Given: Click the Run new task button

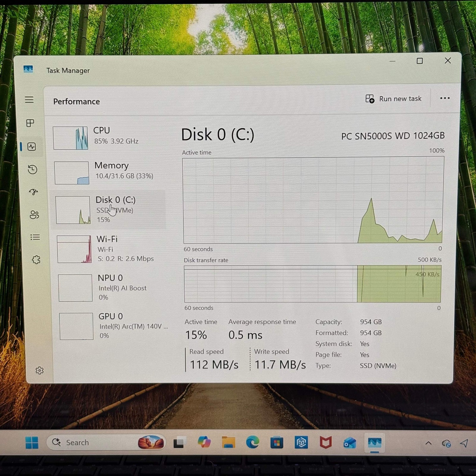Looking at the screenshot, I should click(393, 99).
